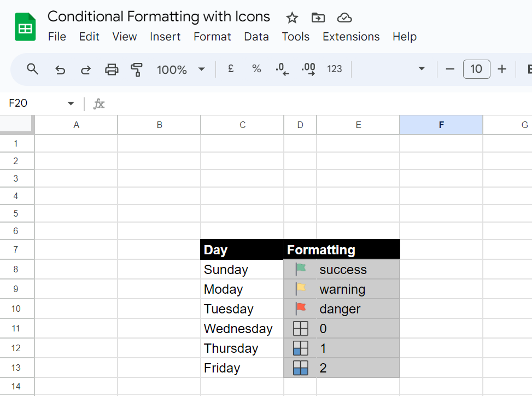Screen dimensions: 532x396
Task: Open the font family dropdown arrow
Action: click(422, 69)
